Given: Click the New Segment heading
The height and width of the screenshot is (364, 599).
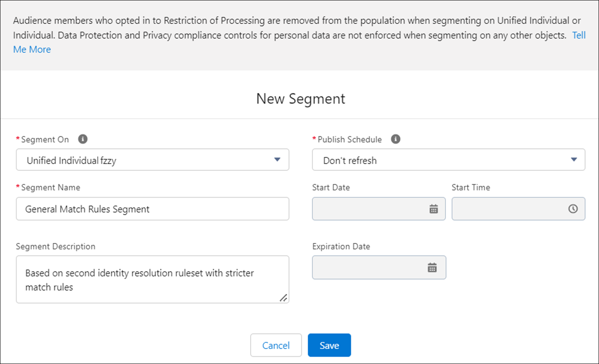Looking at the screenshot, I should point(301,99).
